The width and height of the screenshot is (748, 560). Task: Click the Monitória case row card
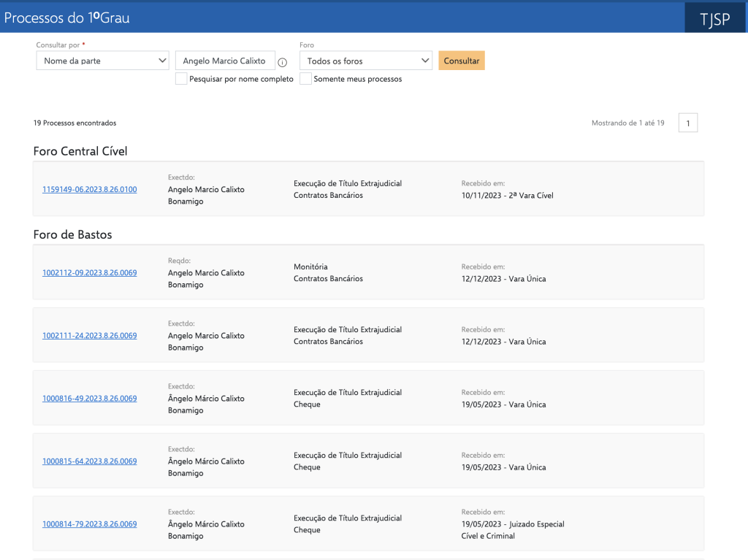[x=368, y=272]
